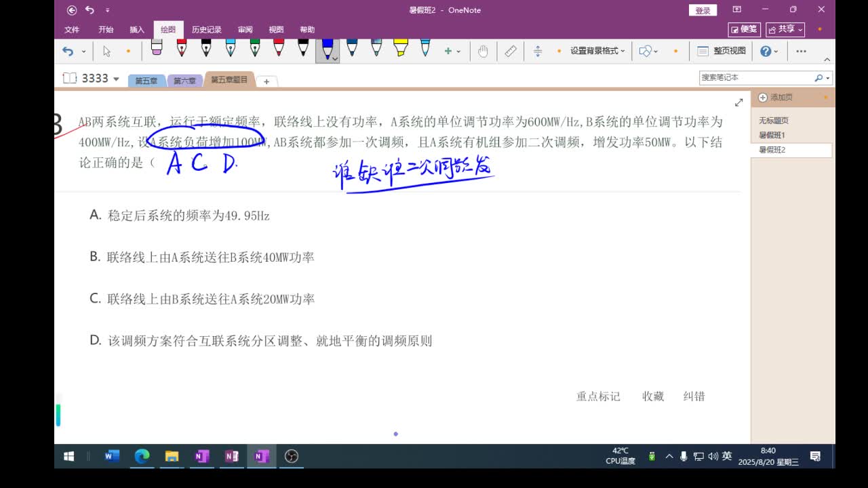The width and height of the screenshot is (868, 488).
Task: Open File Explorer from taskbar
Action: (x=172, y=456)
